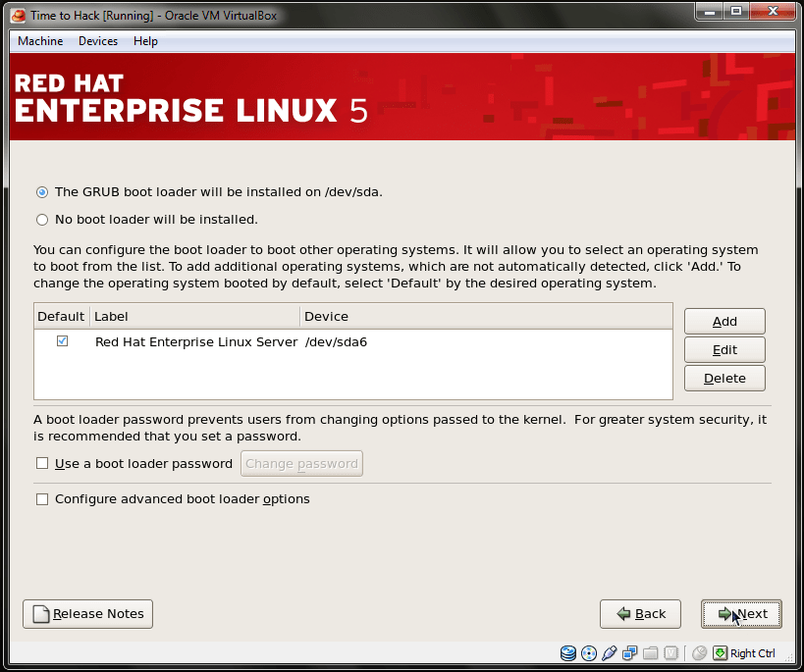The image size is (804, 672).
Task: Minimize the VirtualBox window
Action: (710, 11)
